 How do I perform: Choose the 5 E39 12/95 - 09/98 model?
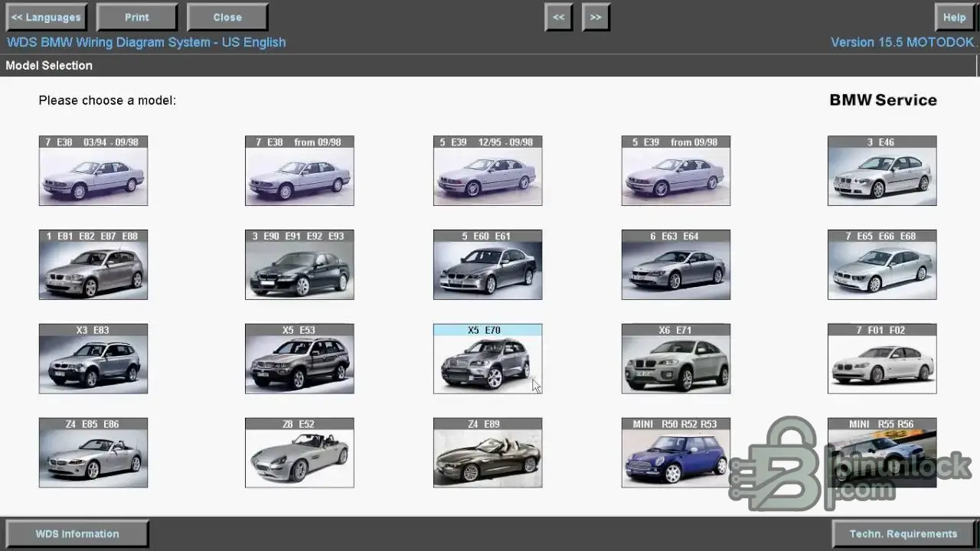[x=488, y=171]
